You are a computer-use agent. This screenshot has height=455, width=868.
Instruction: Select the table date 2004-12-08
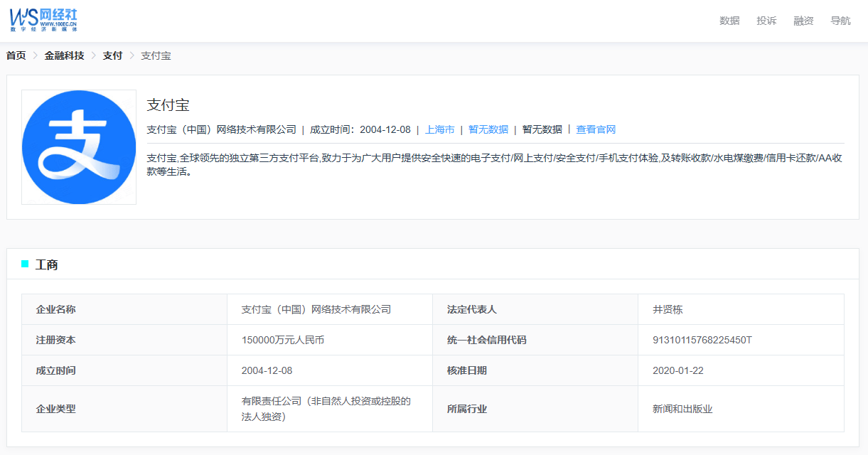(267, 370)
